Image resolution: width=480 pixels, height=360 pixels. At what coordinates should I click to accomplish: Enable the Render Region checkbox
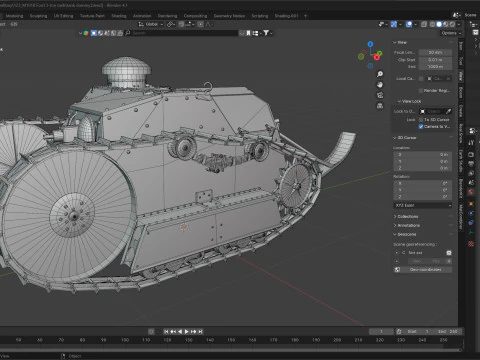pos(421,90)
